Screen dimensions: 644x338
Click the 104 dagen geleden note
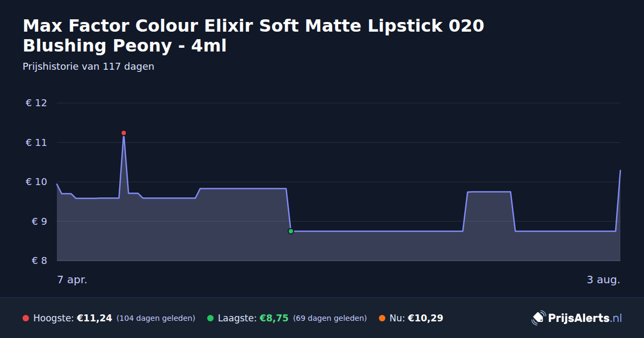[156, 318]
